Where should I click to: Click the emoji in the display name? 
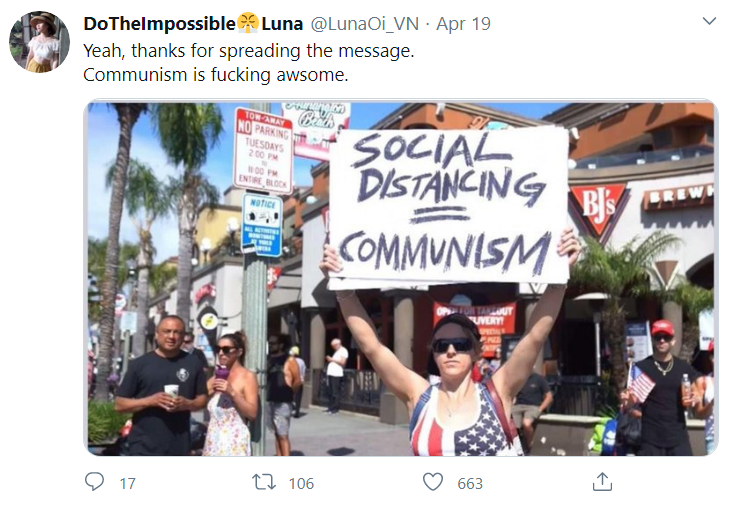pyautogui.click(x=248, y=23)
